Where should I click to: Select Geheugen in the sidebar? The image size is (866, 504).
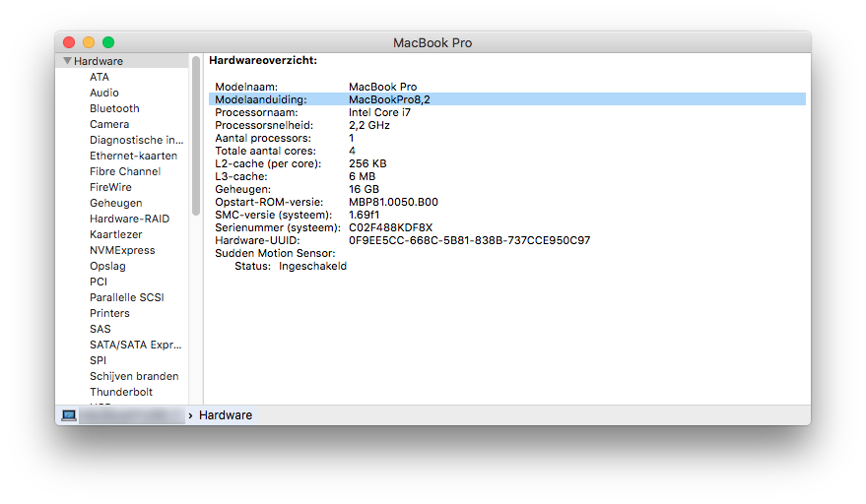point(116,203)
